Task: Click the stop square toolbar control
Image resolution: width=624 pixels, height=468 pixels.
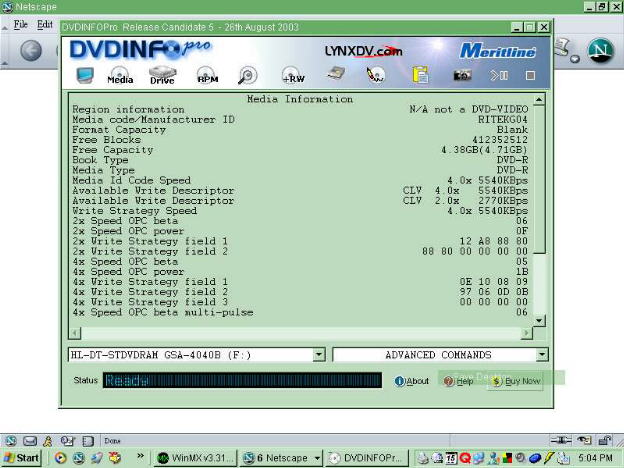Action: coord(530,75)
